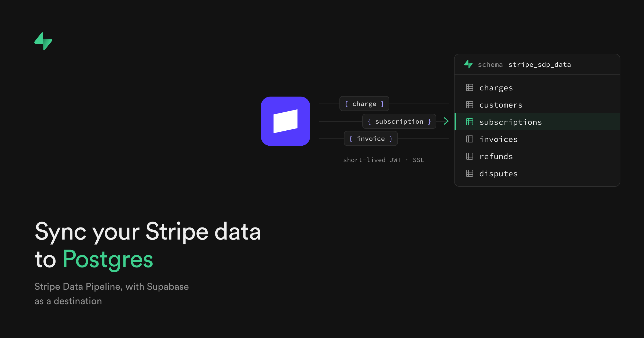
Task: Click the Supabase logo at top left
Action: click(43, 41)
